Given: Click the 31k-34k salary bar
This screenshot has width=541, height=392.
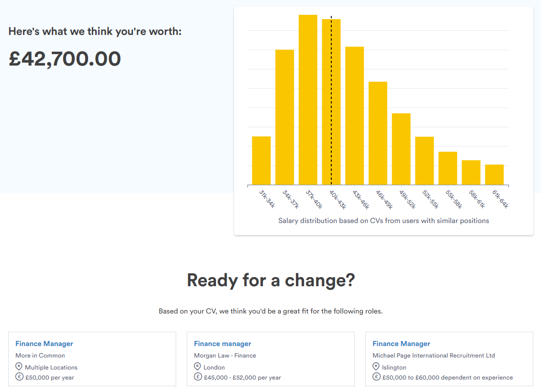Looking at the screenshot, I should 261,161.
